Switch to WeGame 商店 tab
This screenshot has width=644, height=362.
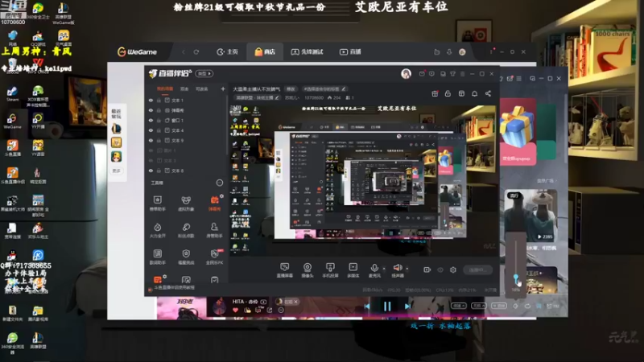[x=265, y=51]
